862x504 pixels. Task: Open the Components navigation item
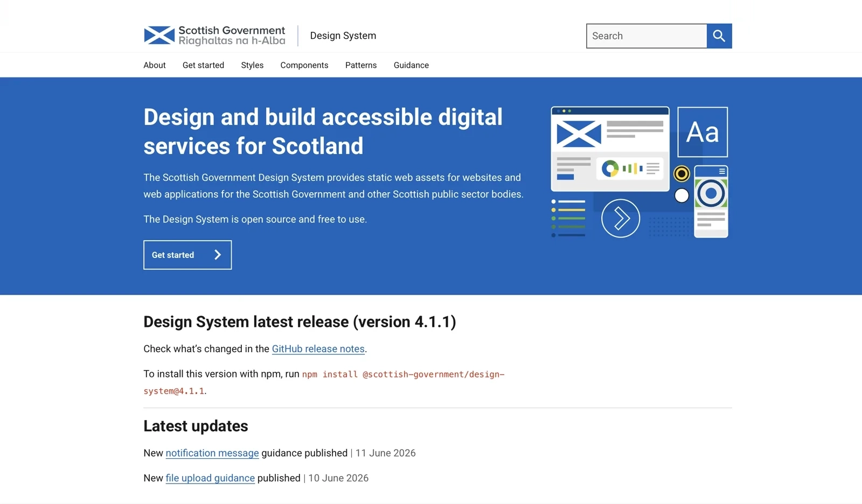tap(304, 65)
